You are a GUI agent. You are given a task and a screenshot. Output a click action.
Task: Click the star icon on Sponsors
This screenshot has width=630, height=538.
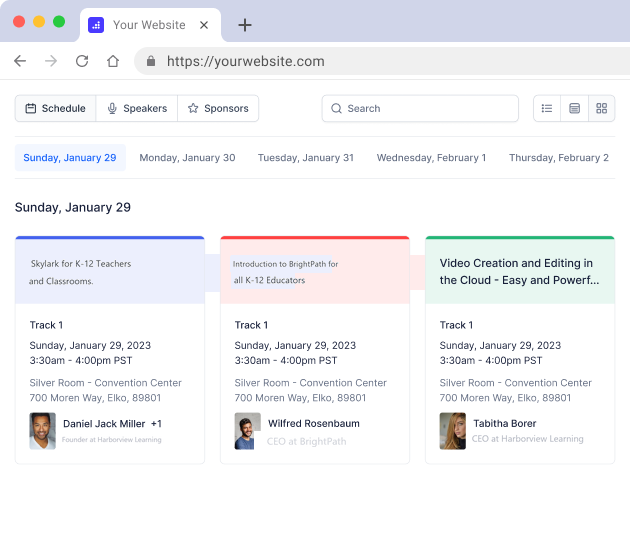click(x=193, y=108)
